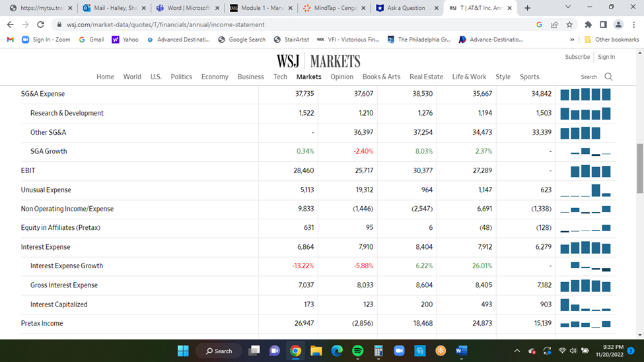Open Microsoft Word from the taskbar
Image resolution: width=644 pixels, height=362 pixels.
(x=461, y=351)
